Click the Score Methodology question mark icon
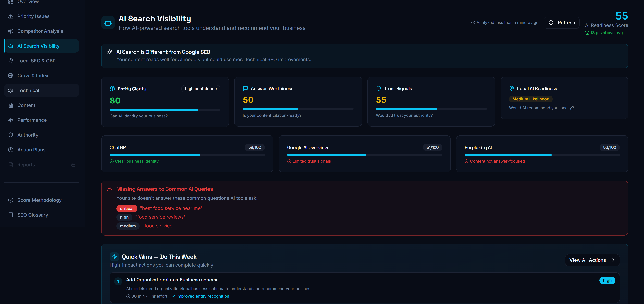 click(x=10, y=200)
